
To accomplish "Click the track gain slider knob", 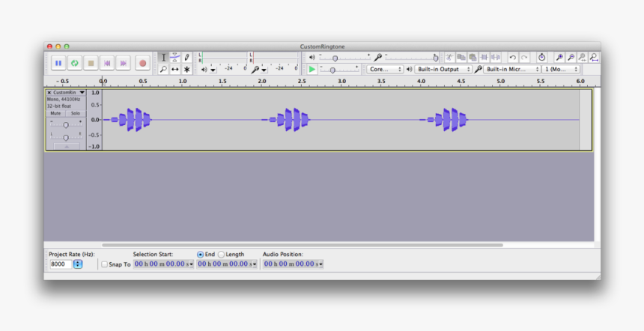I will [66, 125].
